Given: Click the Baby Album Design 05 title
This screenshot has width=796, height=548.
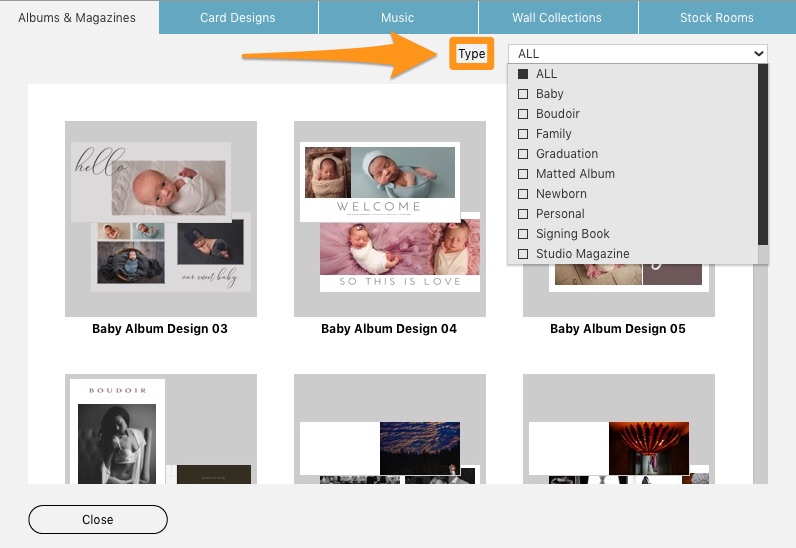Looking at the screenshot, I should click(x=618, y=329).
